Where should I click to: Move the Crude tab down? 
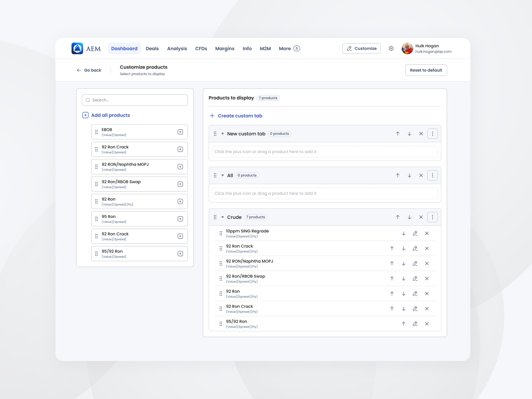pos(409,217)
